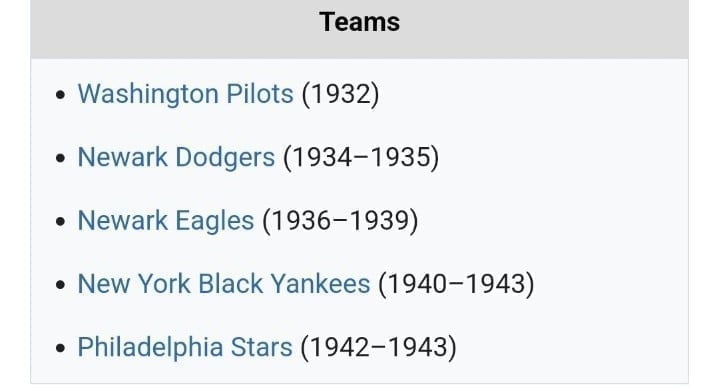Click the (1932) year text

point(340,94)
